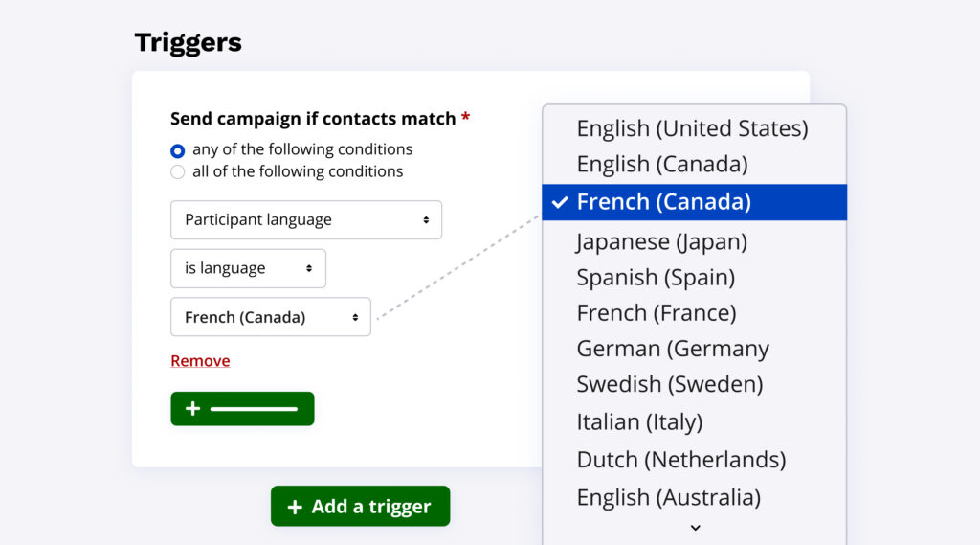Expand the French (Canada) value dropdown
The width and height of the screenshot is (980, 545).
(270, 317)
